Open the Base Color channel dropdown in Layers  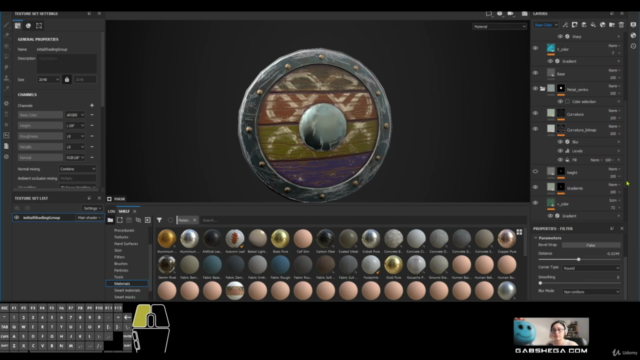click(x=546, y=25)
